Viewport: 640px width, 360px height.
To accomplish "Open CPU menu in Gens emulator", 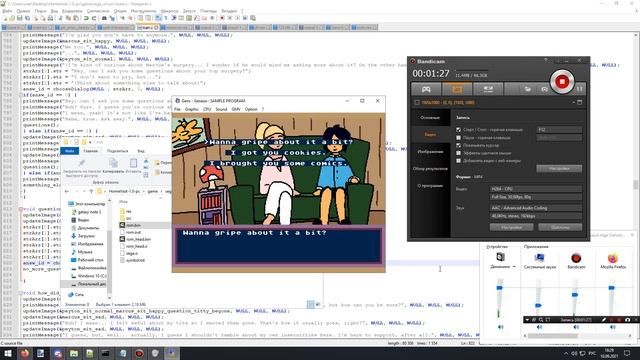I will 207,109.
